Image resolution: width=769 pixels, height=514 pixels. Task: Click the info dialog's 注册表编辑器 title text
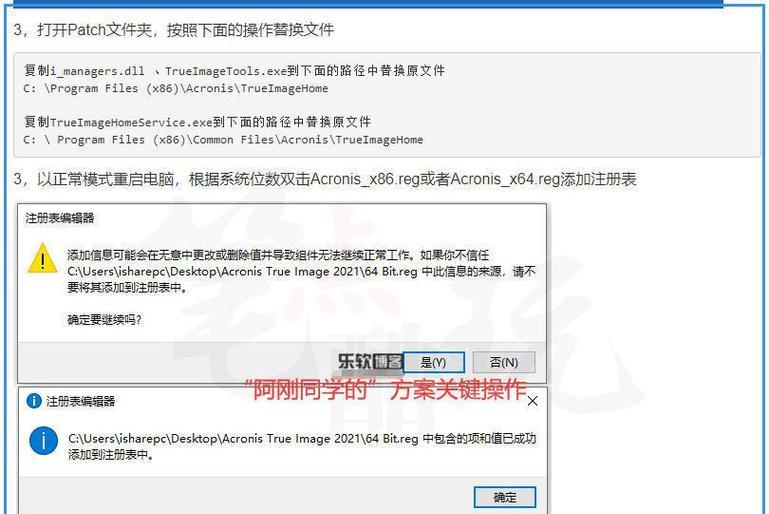click(x=80, y=401)
